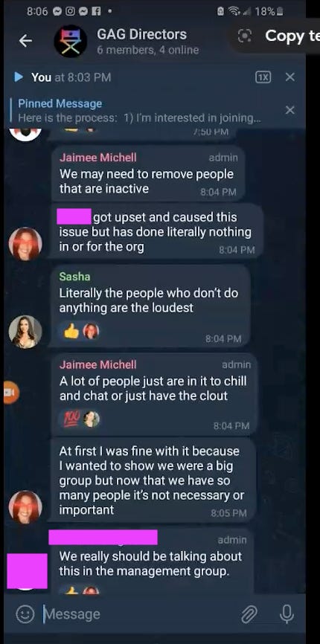This screenshot has width=320, height=644.
Task: Tap the text scan icon beside Copy
Action: tap(245, 36)
